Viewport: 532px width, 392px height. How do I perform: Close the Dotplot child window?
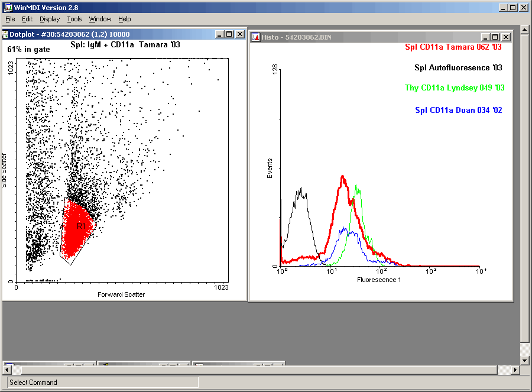pyautogui.click(x=240, y=34)
